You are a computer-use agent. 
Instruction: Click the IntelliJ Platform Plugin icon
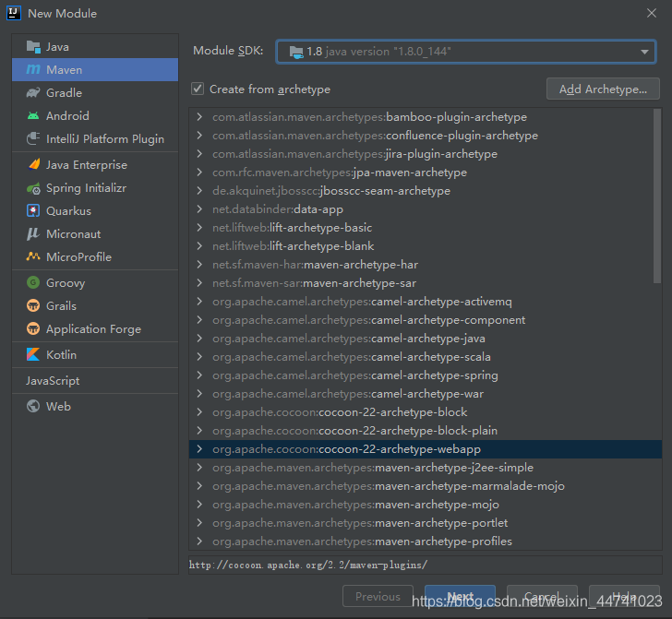pos(33,138)
